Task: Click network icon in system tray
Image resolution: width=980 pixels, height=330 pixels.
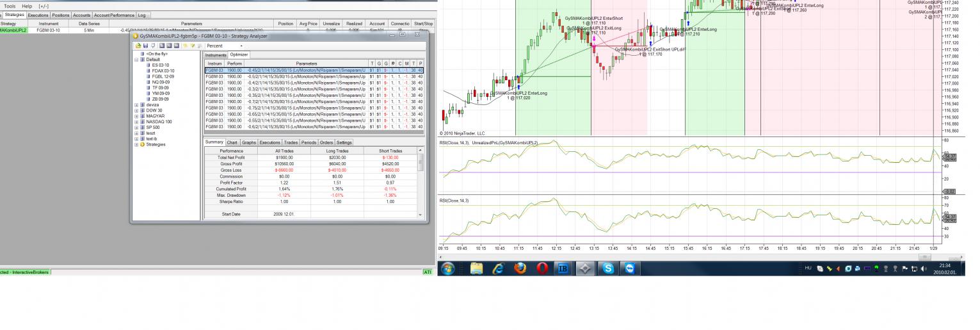Action: [x=915, y=268]
